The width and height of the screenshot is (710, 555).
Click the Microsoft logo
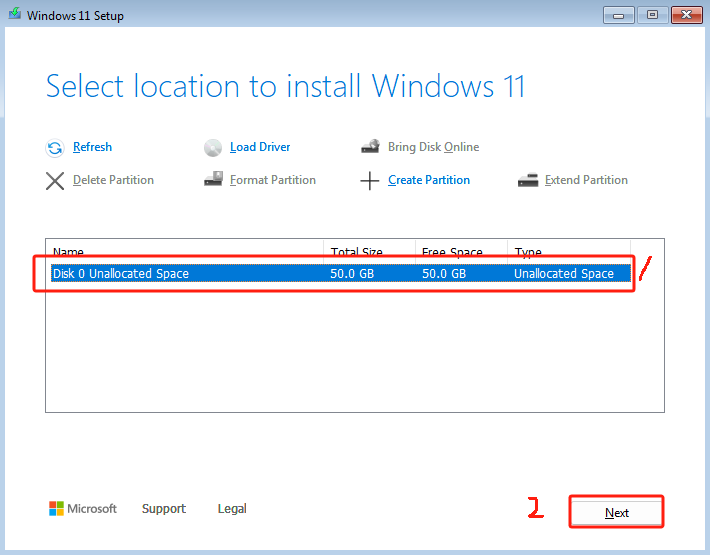click(83, 509)
